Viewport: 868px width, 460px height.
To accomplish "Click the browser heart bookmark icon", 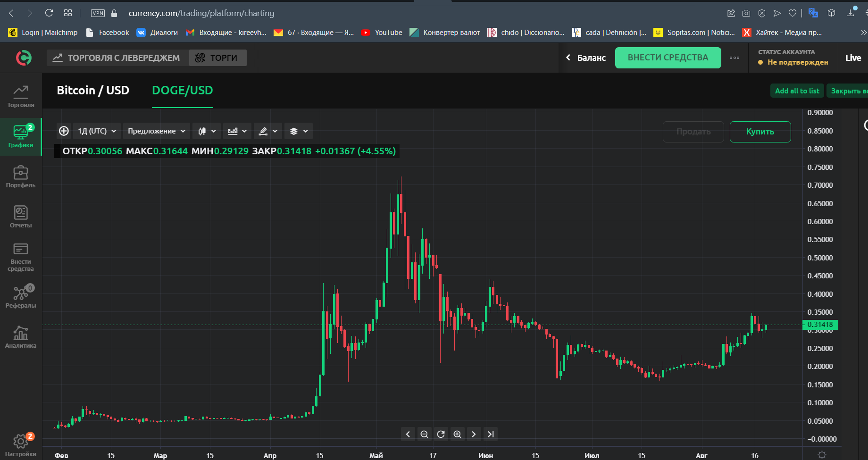I will (x=793, y=13).
